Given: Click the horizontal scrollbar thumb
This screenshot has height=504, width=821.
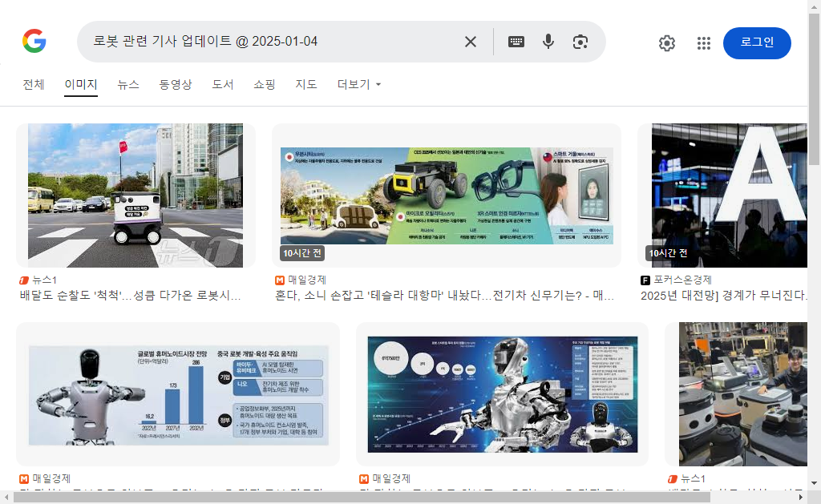Looking at the screenshot, I should [x=362, y=497].
